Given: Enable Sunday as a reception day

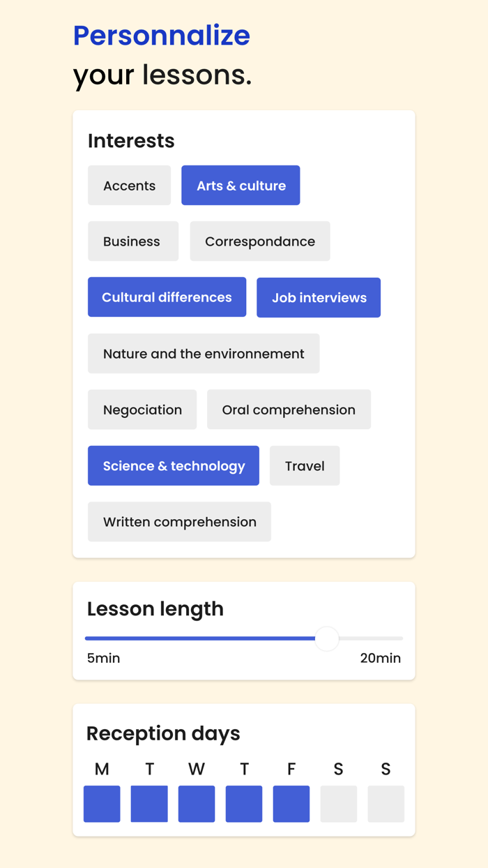Looking at the screenshot, I should pos(386,804).
